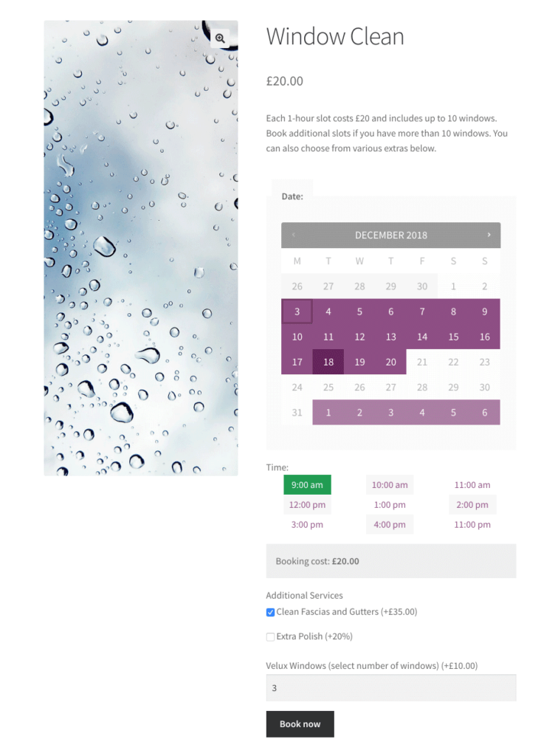Enable the Extra Polish extra
This screenshot has height=756, width=541.
pyautogui.click(x=270, y=636)
